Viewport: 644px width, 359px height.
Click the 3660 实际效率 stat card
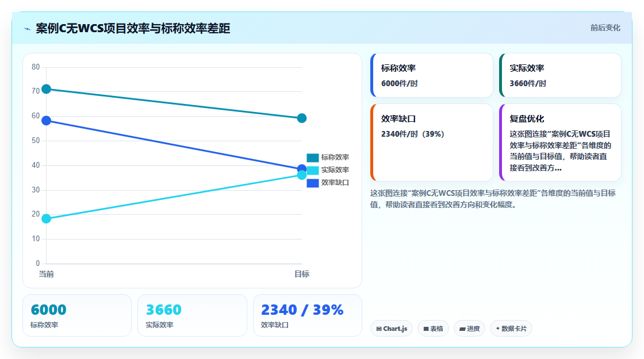(192, 315)
